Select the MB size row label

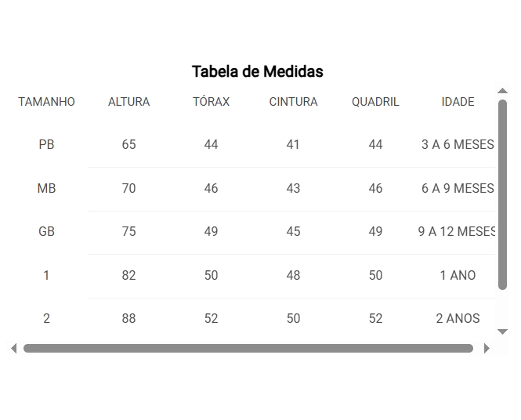click(x=46, y=188)
